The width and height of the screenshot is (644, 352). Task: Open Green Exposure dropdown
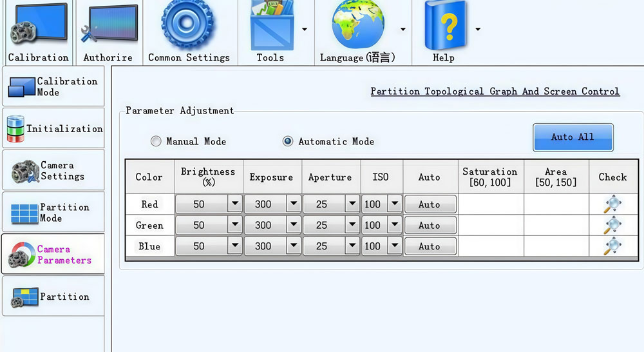pyautogui.click(x=294, y=224)
